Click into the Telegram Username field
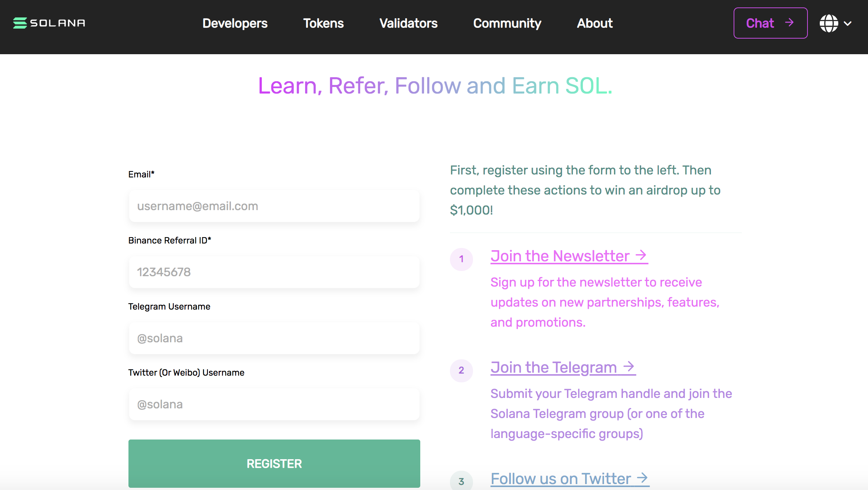Viewport: 868px width, 490px height. [x=274, y=338]
